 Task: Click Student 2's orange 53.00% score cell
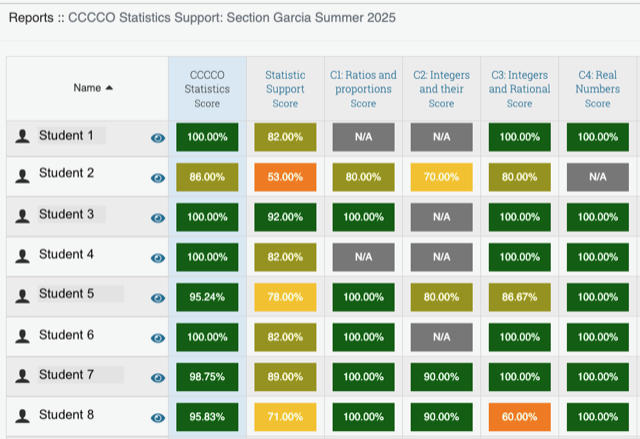pos(285,177)
